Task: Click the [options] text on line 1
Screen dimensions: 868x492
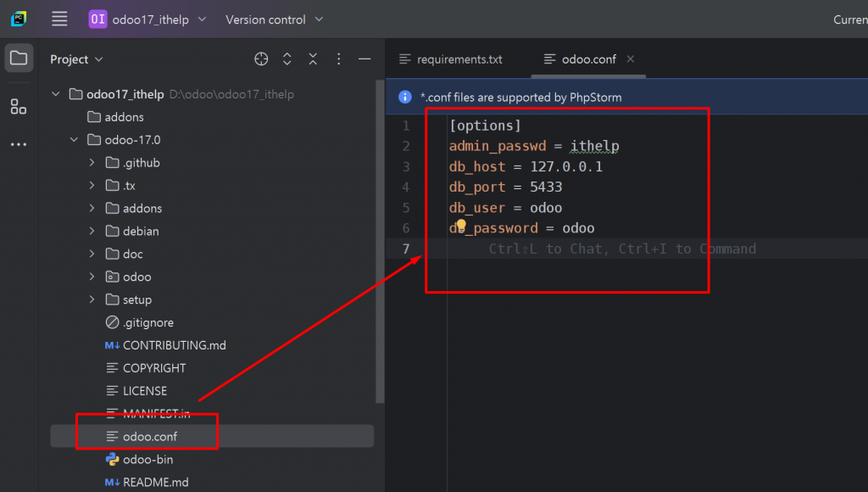Action: click(x=485, y=126)
